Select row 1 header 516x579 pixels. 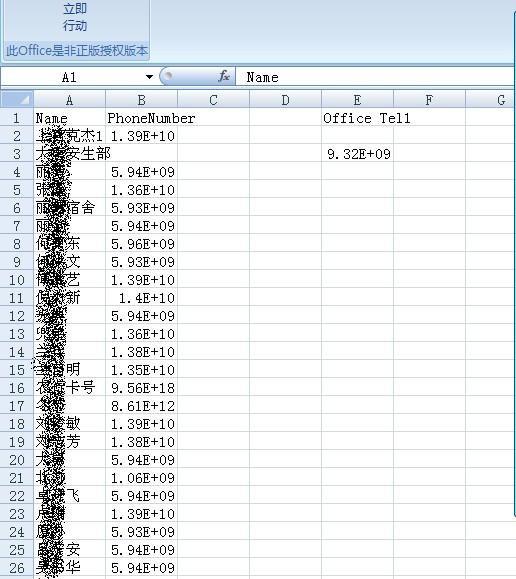[x=17, y=118]
